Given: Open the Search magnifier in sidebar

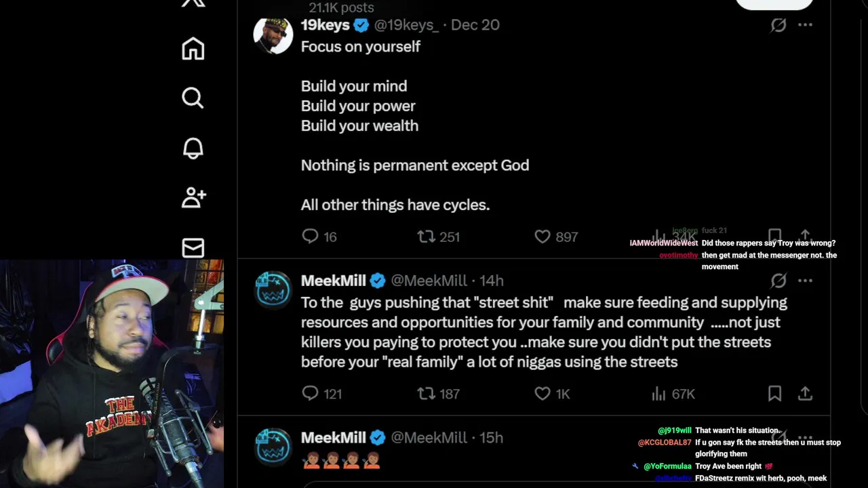Looking at the screenshot, I should (x=193, y=98).
